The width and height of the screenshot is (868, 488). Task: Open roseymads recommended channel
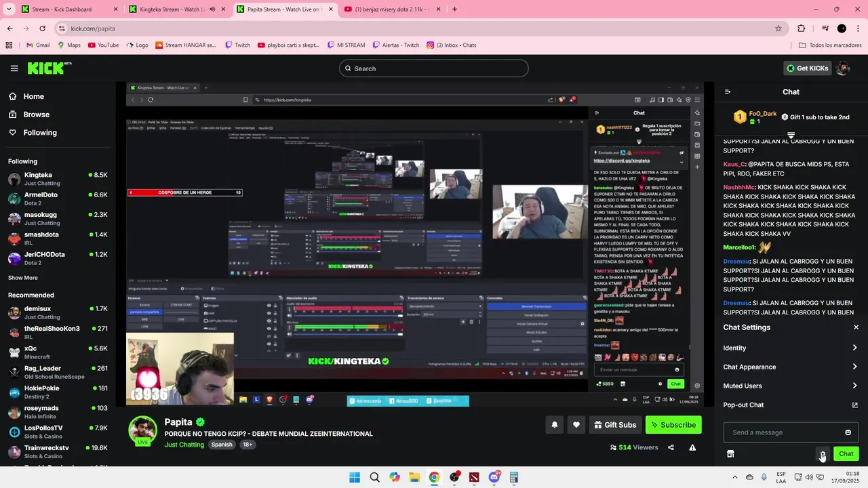(58, 412)
